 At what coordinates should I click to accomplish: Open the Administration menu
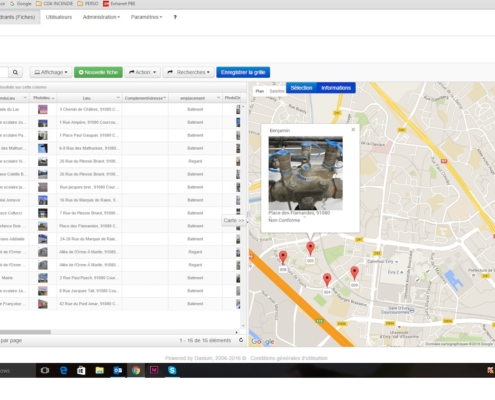[101, 17]
